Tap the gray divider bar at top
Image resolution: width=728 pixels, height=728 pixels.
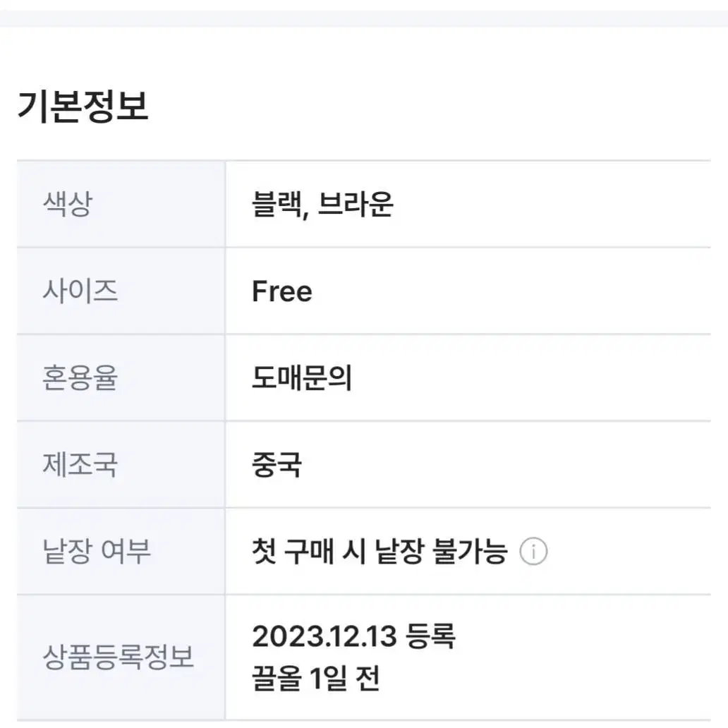(x=364, y=18)
